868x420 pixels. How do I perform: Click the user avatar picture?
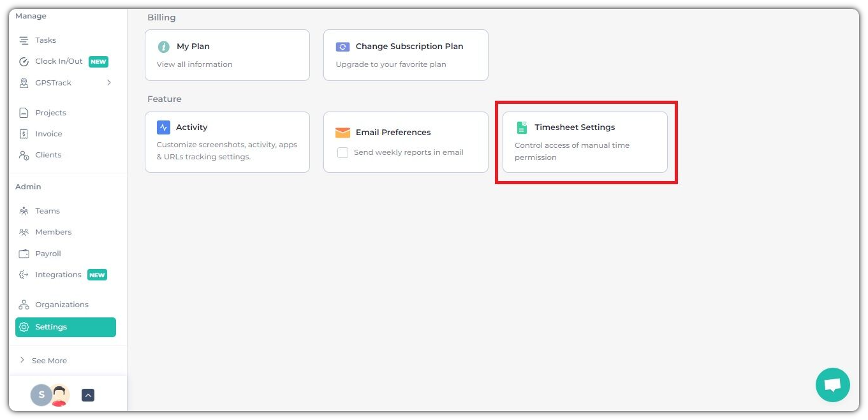tap(60, 395)
